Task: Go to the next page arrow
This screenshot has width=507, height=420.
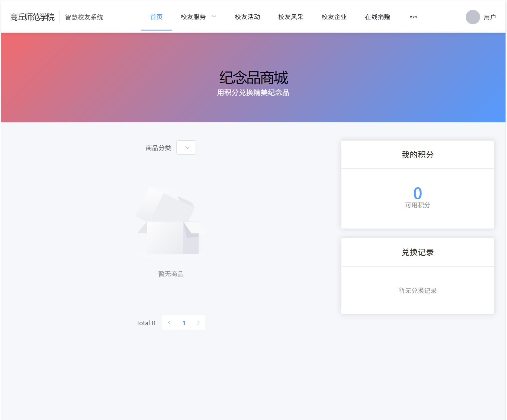Action: coord(198,322)
